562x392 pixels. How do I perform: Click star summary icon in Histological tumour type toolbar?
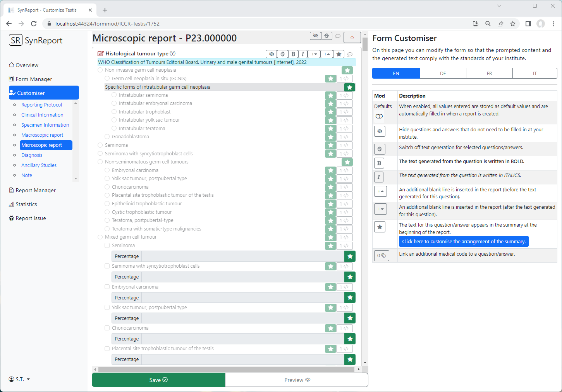click(x=339, y=54)
